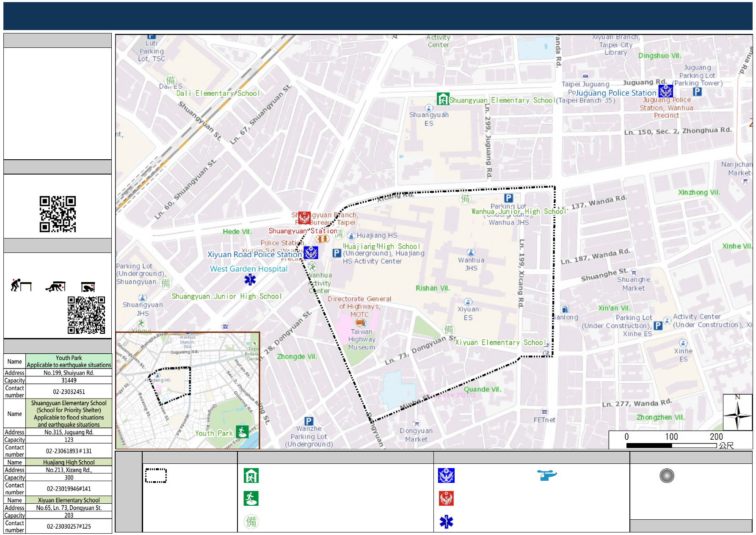Click the Youth Park evacuation icon in inset map
756x535 pixels.
(x=243, y=432)
